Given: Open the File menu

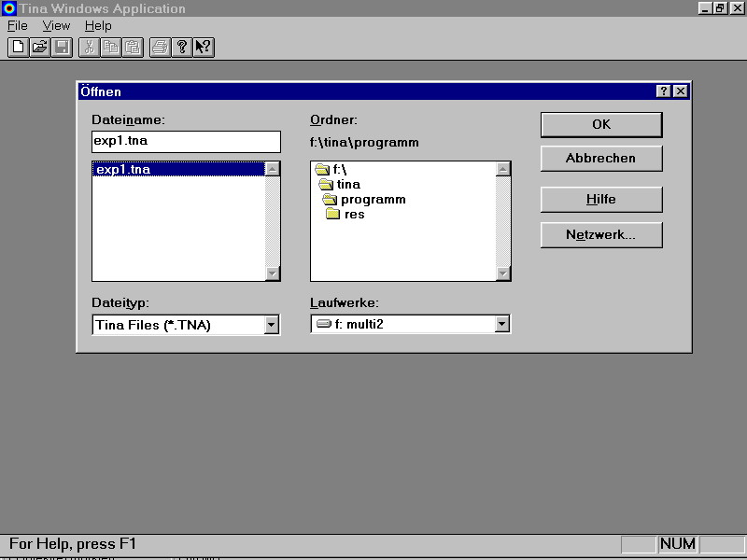Looking at the screenshot, I should (18, 26).
